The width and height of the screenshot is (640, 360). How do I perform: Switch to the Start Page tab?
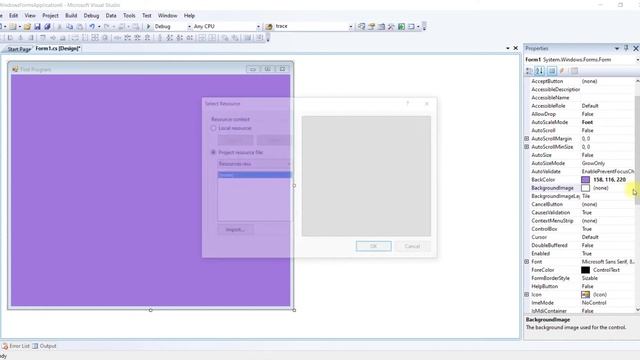click(x=19, y=49)
